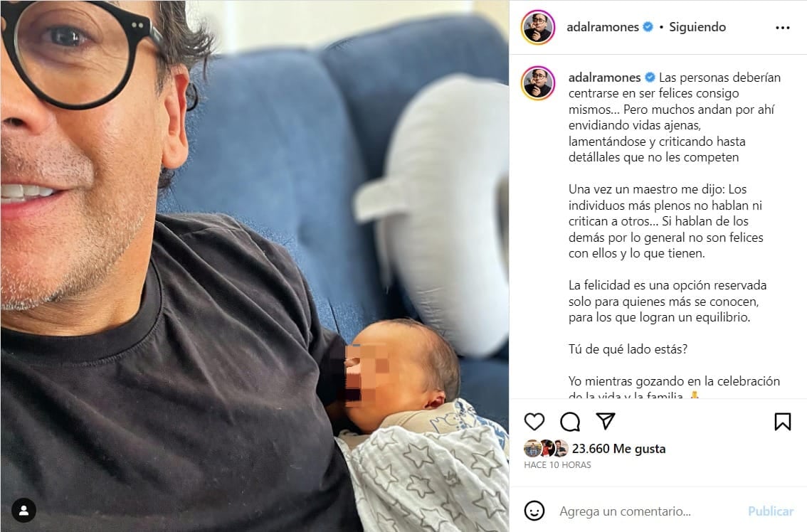Save the post with the bookmark icon

pos(782,422)
